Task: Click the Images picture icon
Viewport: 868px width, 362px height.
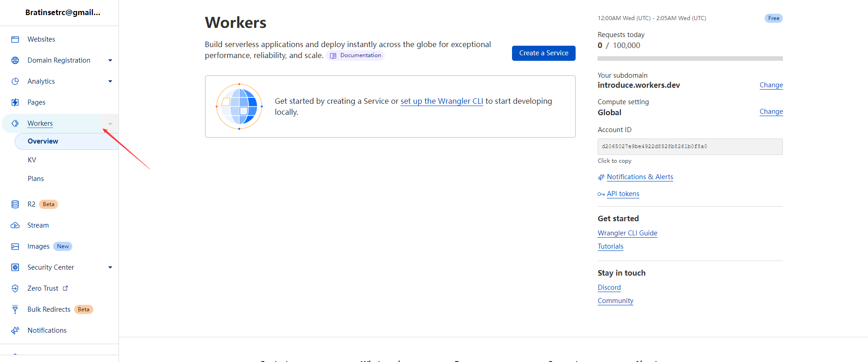Action: tap(15, 246)
